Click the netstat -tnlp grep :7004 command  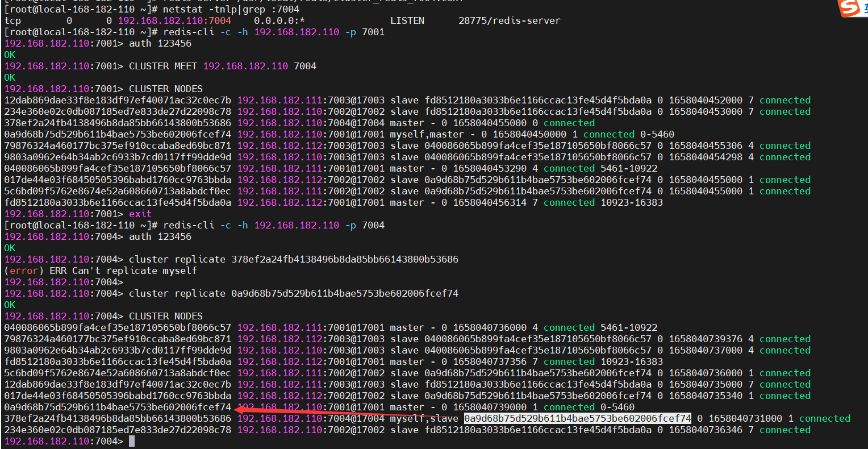point(231,9)
